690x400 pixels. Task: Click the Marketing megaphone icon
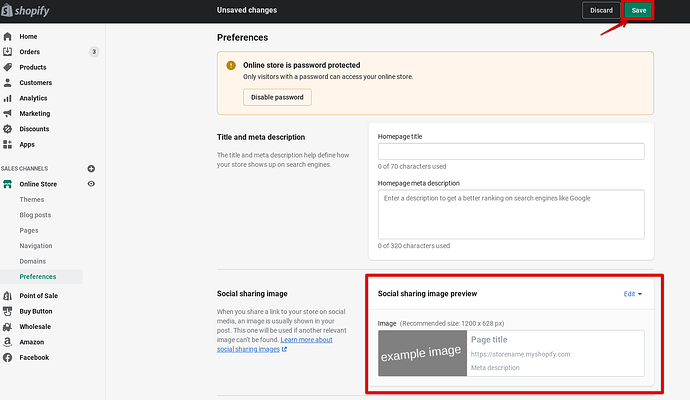tap(8, 113)
